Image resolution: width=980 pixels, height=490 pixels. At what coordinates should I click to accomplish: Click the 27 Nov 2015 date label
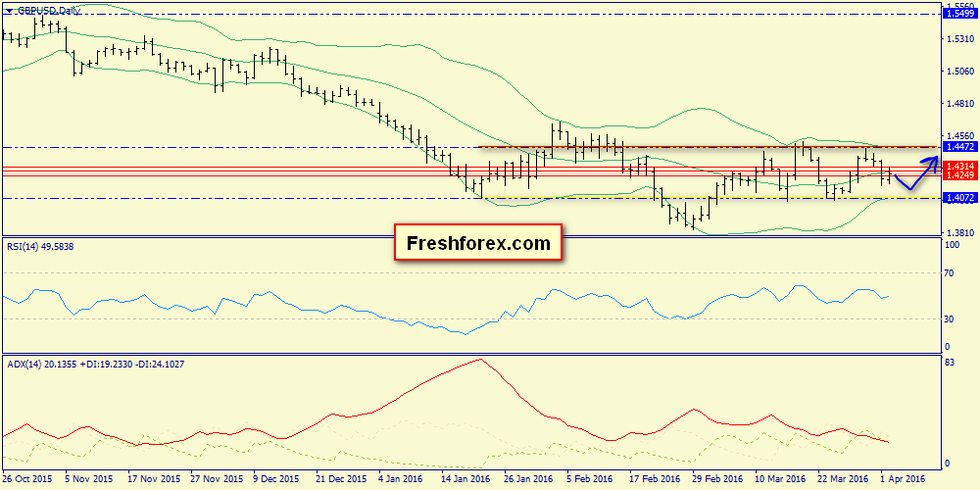click(x=218, y=477)
